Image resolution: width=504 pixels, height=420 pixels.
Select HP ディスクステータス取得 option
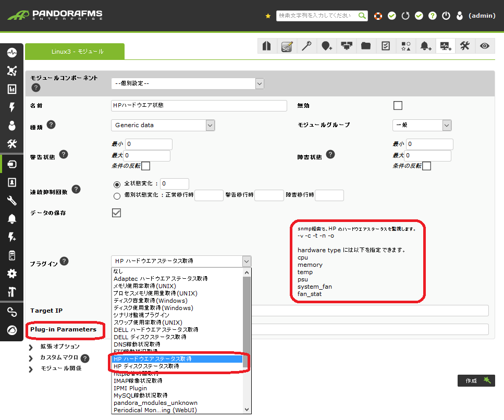pyautogui.click(x=177, y=366)
